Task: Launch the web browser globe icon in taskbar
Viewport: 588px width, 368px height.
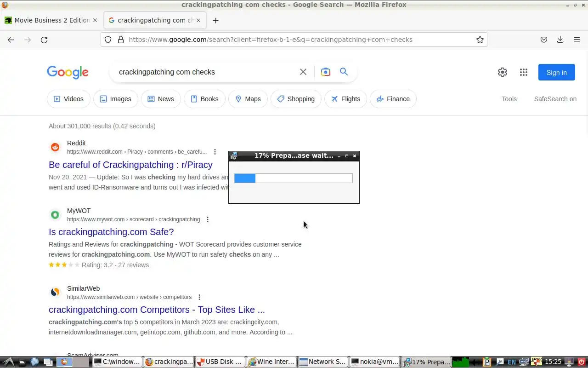Action: [x=35, y=362]
